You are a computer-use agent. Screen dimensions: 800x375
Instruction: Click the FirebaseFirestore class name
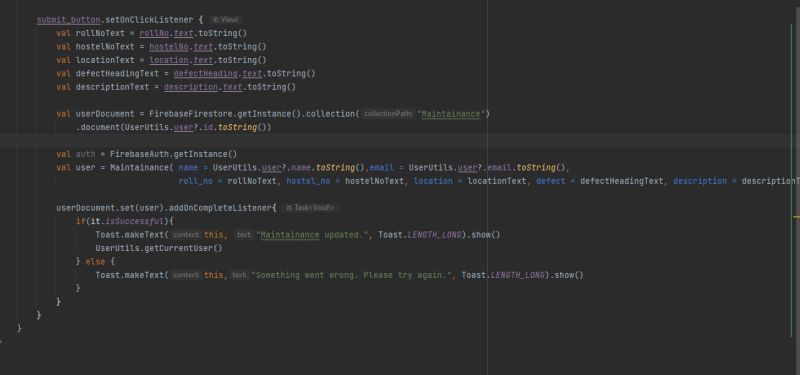tap(191, 114)
